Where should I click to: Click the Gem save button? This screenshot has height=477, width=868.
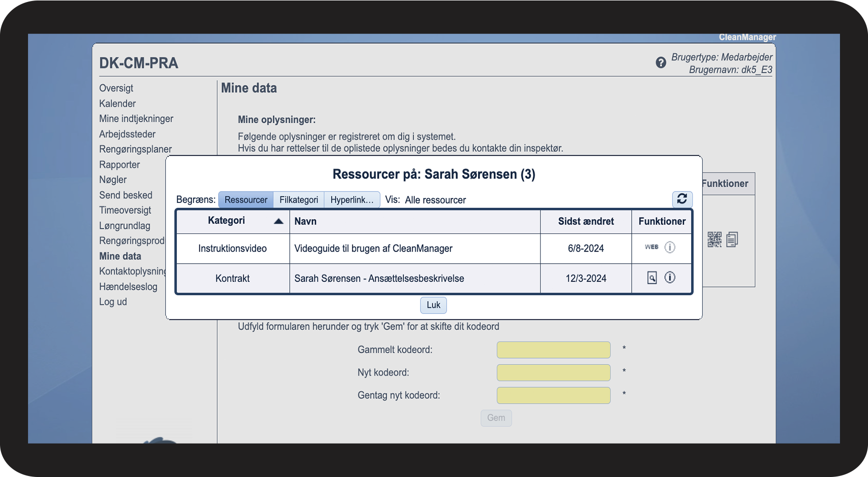click(x=496, y=418)
